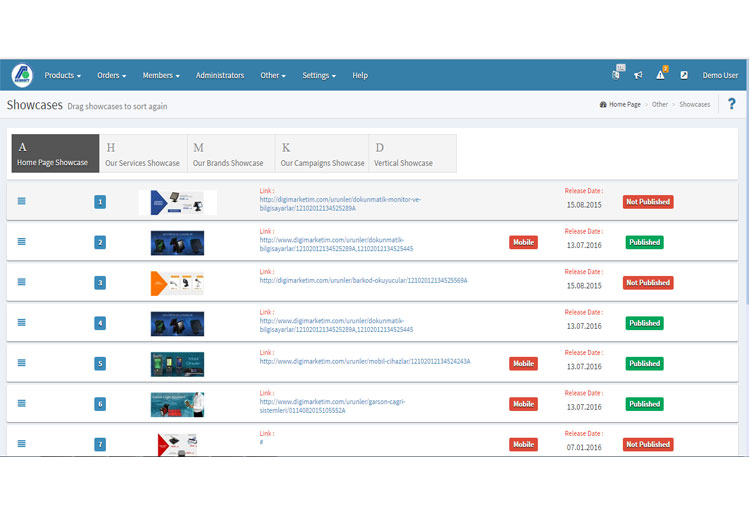Image resolution: width=750 pixels, height=527 pixels.
Task: Click the banner thumbnail of showcase 5
Action: coord(177,363)
